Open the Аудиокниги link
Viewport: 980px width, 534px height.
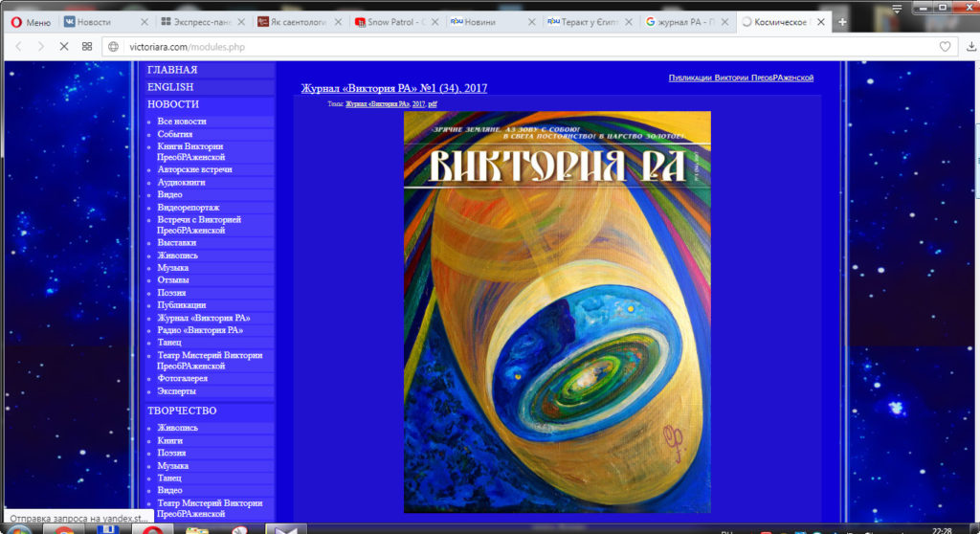click(181, 182)
